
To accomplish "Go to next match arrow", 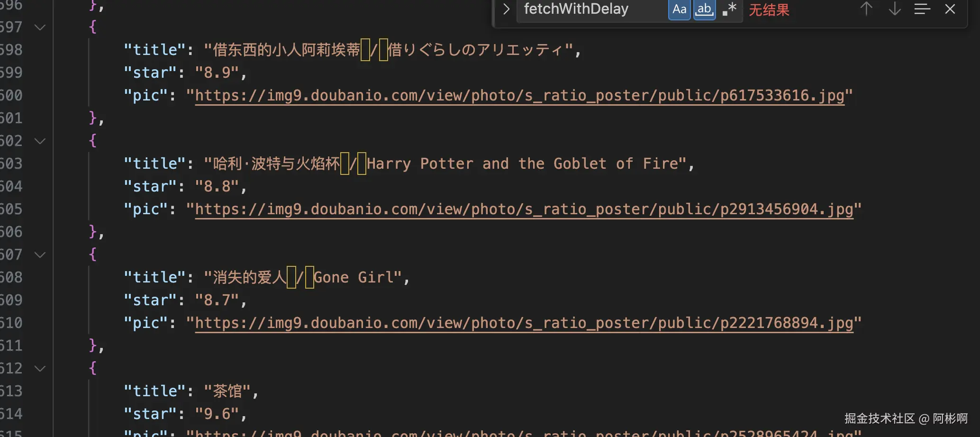I will tap(895, 9).
